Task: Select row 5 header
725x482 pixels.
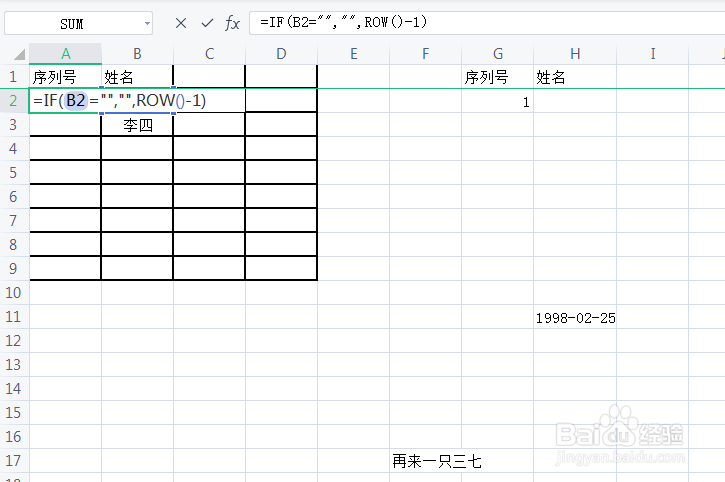Action: coord(13,173)
